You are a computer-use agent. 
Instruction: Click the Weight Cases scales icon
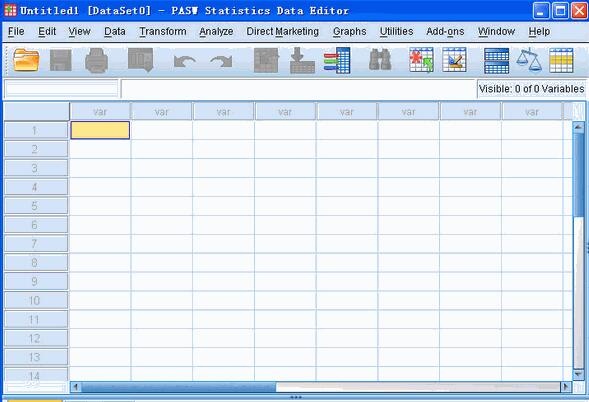point(529,60)
